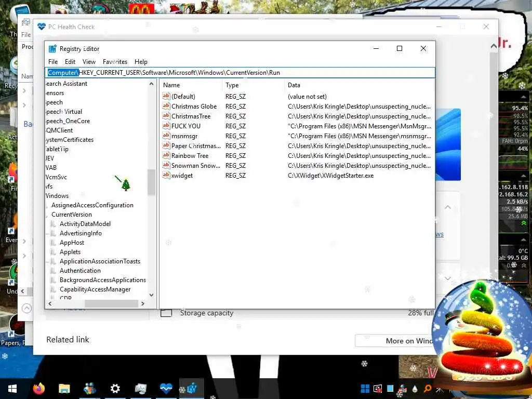Click the tree horizontal scroll right arrow
Image resolution: width=532 pixels, height=399 pixels.
143,303
